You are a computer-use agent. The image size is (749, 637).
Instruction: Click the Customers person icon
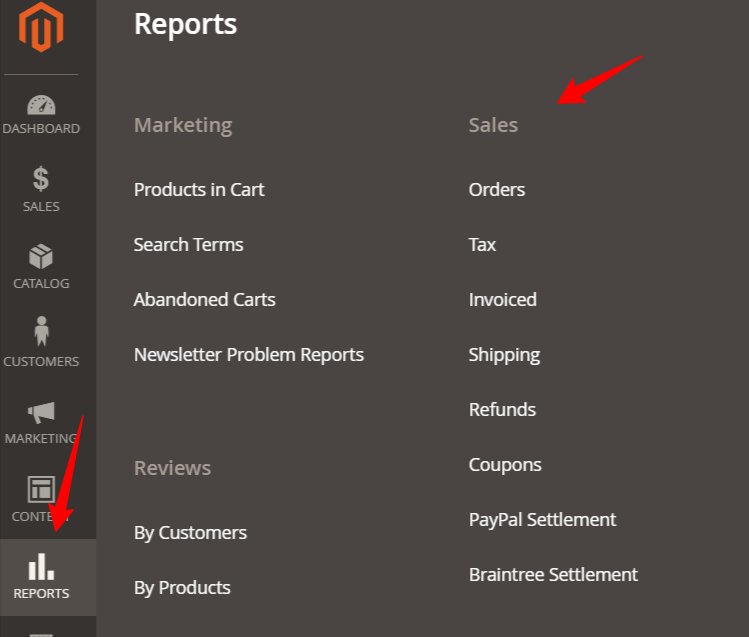click(41, 331)
